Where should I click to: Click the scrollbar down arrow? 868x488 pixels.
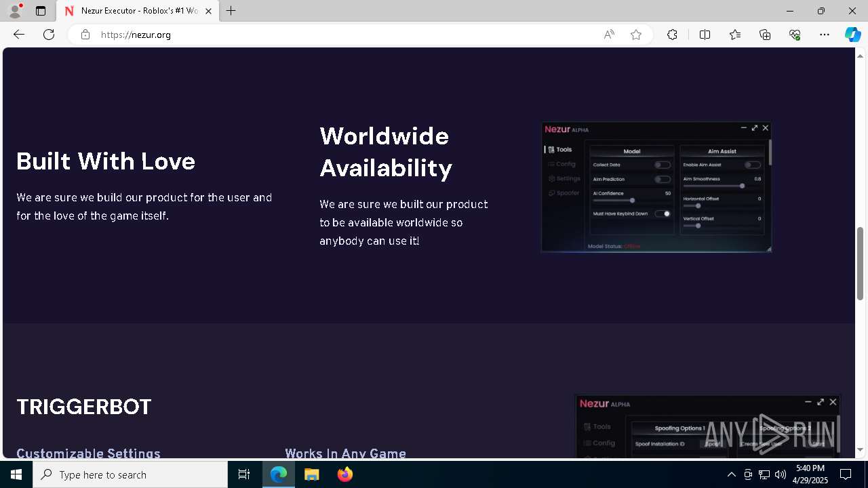[860, 449]
